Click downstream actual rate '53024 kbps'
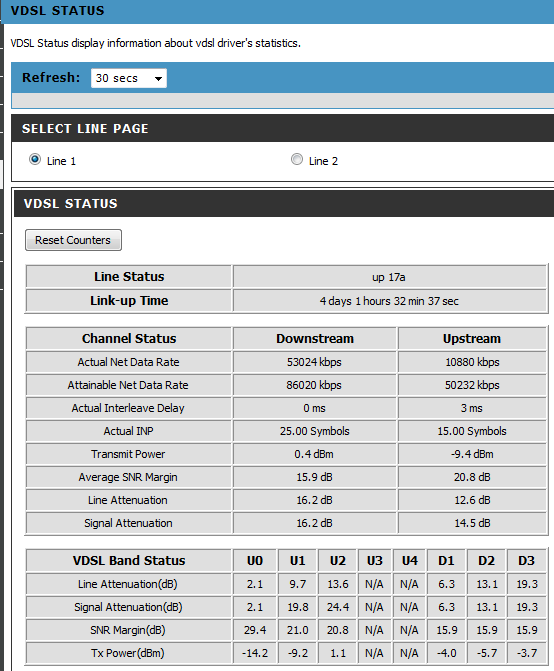 (x=314, y=362)
